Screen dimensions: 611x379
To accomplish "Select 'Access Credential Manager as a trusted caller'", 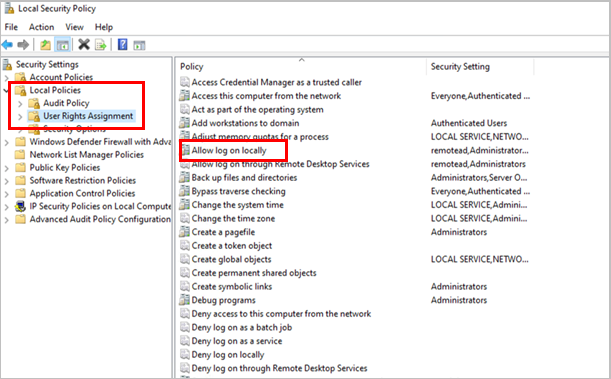I will tap(277, 82).
